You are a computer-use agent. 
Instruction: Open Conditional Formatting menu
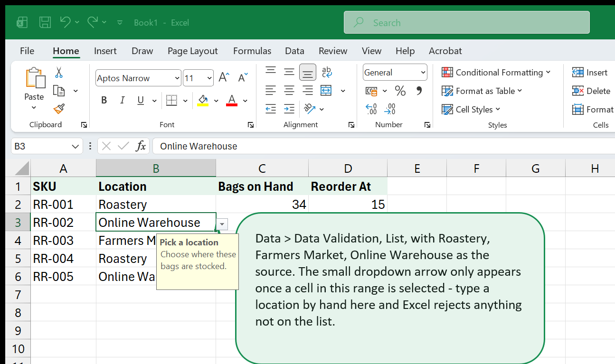(x=496, y=72)
